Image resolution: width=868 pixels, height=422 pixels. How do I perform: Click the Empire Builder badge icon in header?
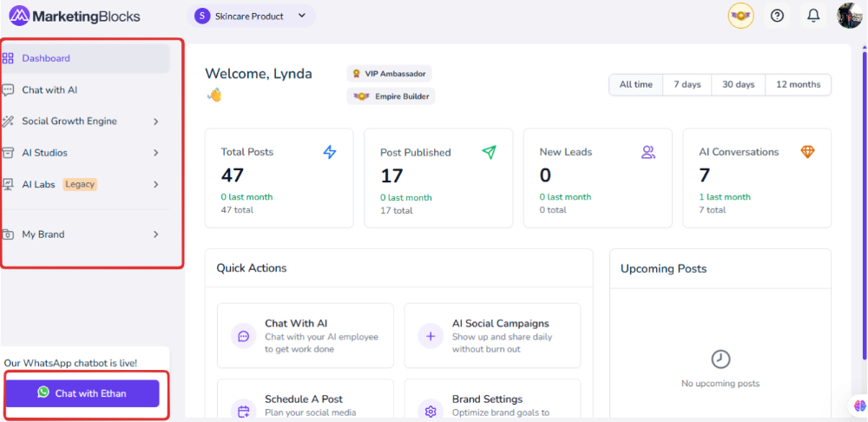pyautogui.click(x=740, y=16)
